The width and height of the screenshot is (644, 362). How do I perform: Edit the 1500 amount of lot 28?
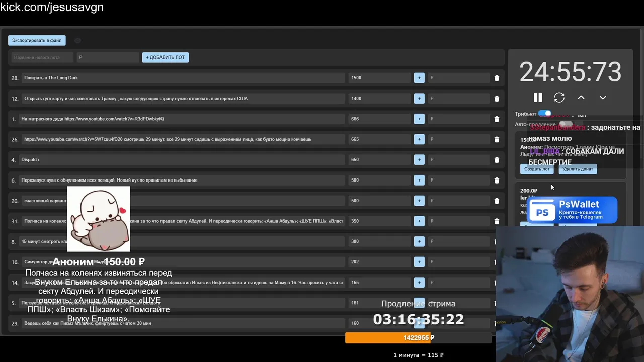pos(379,78)
